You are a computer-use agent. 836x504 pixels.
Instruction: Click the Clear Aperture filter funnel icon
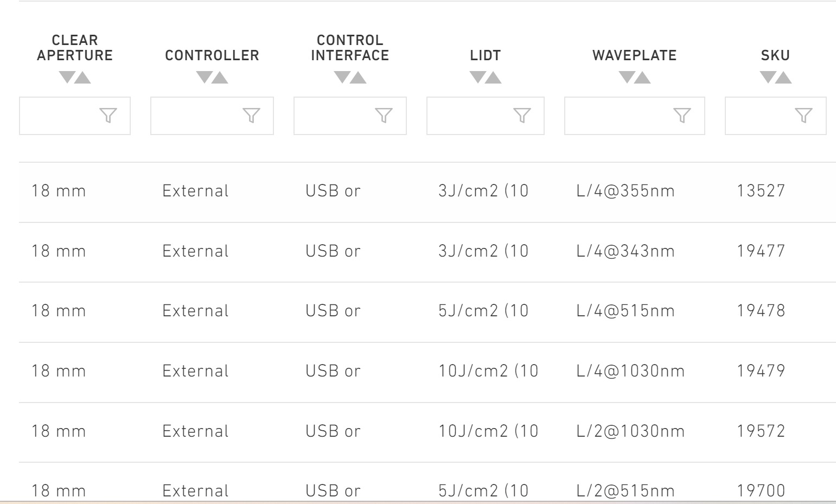click(x=109, y=116)
